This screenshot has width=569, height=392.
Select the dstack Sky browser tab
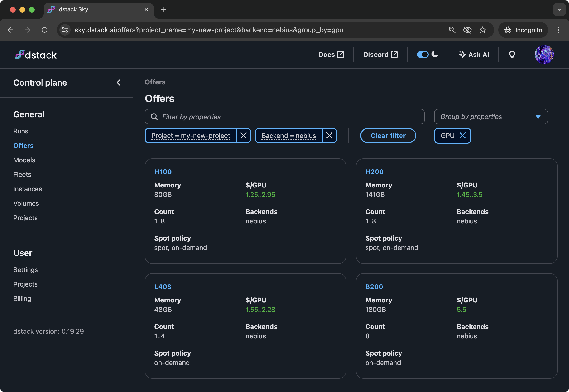click(98, 9)
